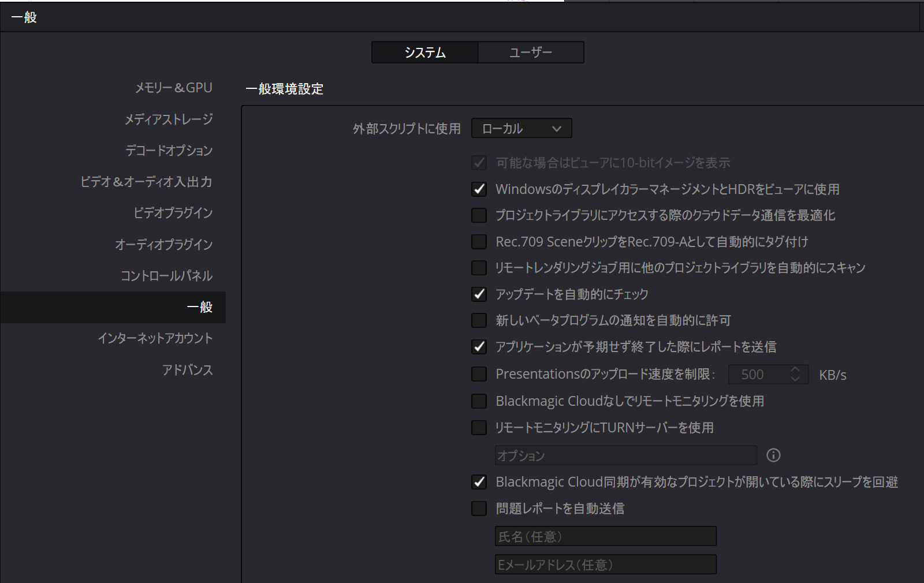Go to メディアストレージ section
Image resolution: width=924 pixels, height=583 pixels.
click(x=169, y=119)
